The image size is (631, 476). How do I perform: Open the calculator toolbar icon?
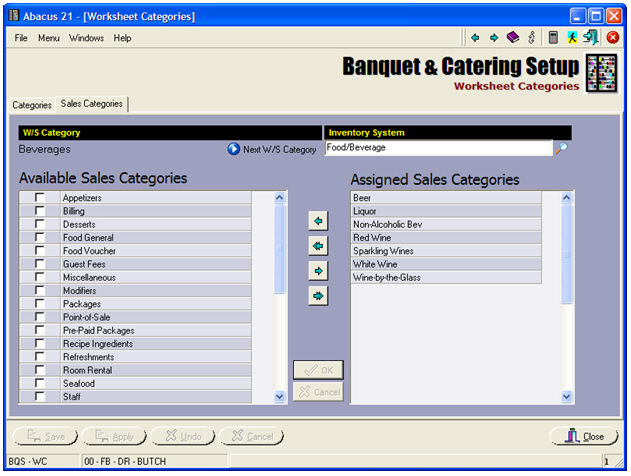point(553,37)
